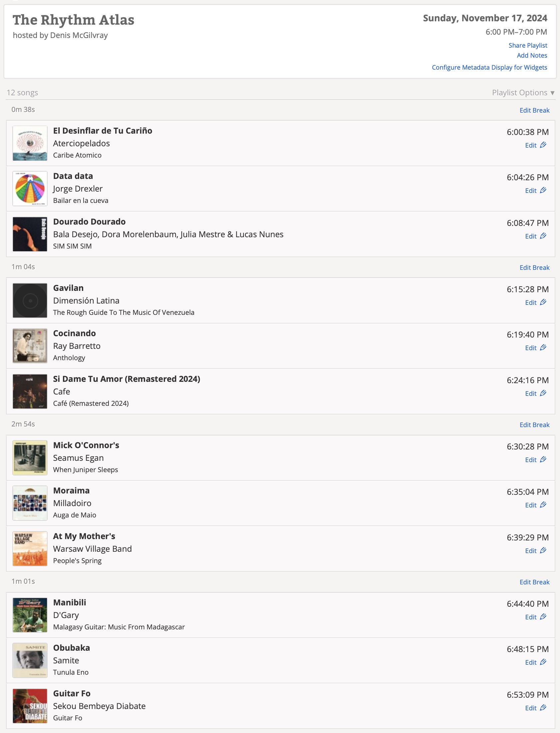Click the pencil icon for Mick O'Connor's
This screenshot has width=560, height=733.
[543, 459]
